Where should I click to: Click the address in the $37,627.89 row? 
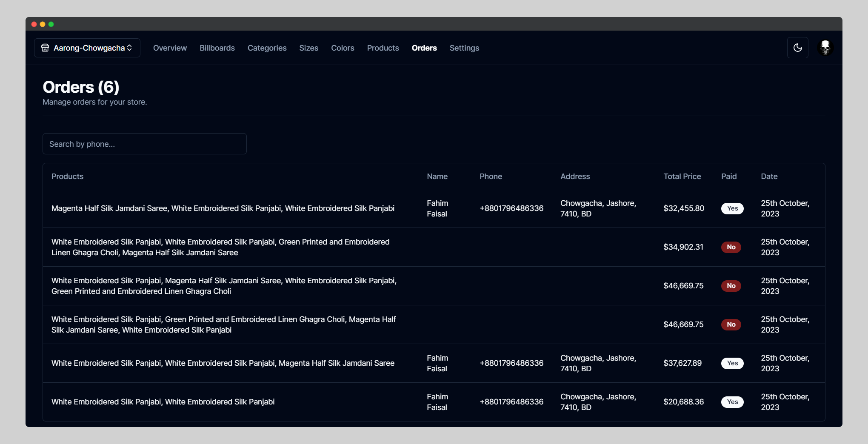click(x=598, y=363)
